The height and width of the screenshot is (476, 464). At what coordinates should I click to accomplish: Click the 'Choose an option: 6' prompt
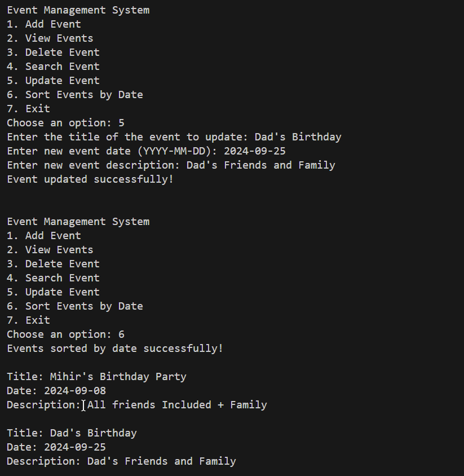(65, 334)
